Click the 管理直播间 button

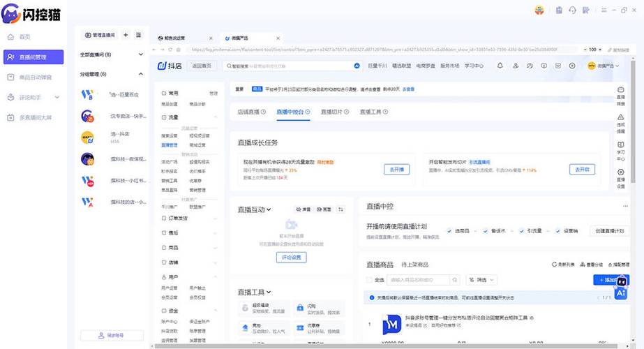pyautogui.click(x=100, y=36)
